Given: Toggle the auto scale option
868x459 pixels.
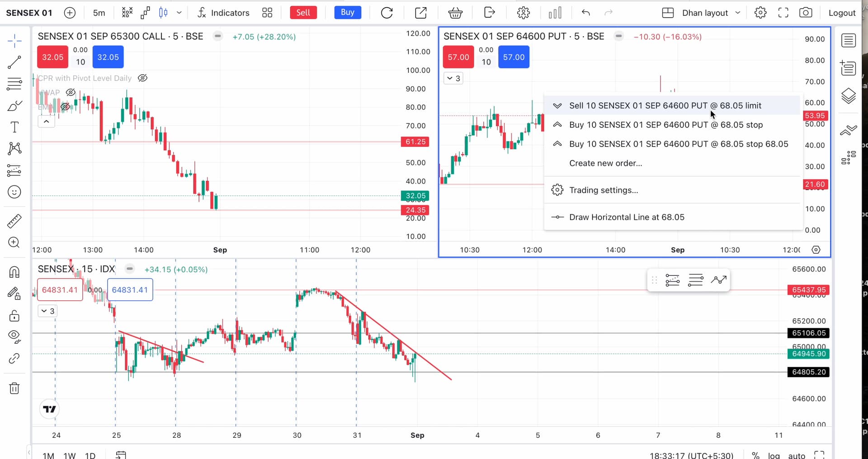Looking at the screenshot, I should coord(797,455).
